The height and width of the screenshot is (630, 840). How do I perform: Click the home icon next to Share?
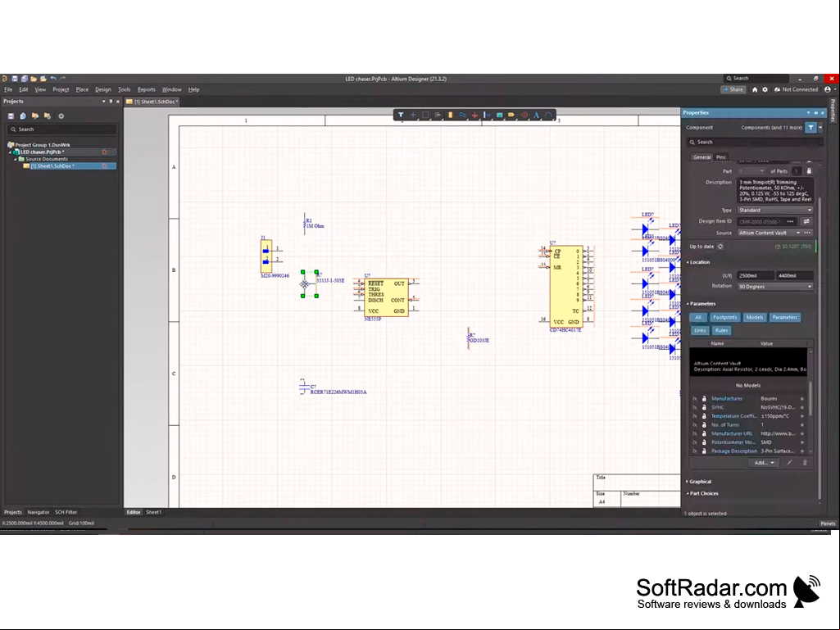click(x=755, y=89)
